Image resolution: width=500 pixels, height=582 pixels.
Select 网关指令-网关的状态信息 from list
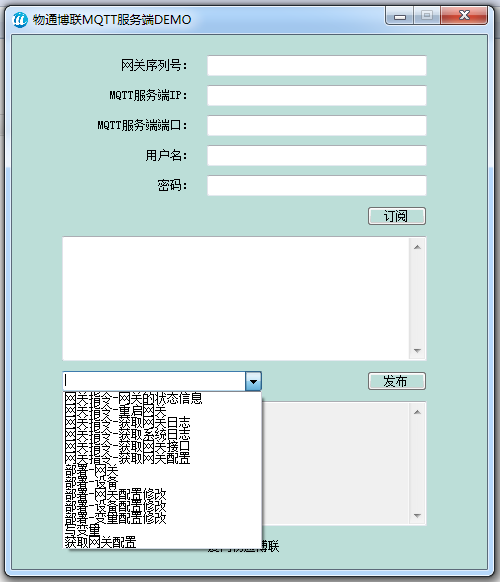pyautogui.click(x=162, y=398)
